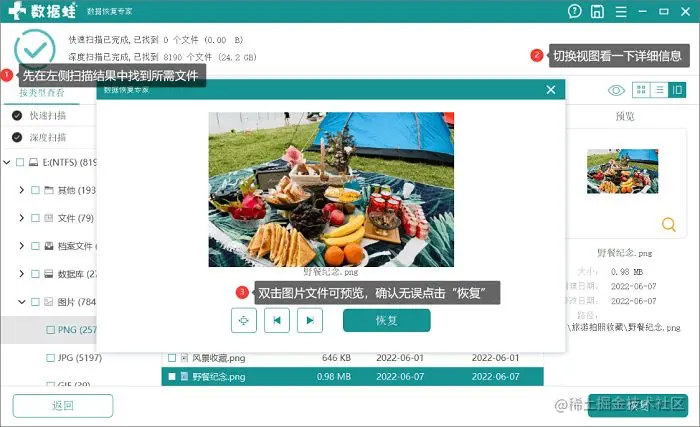Click the drive icon next to E:(NTFS)
700x427 pixels.
click(33, 162)
